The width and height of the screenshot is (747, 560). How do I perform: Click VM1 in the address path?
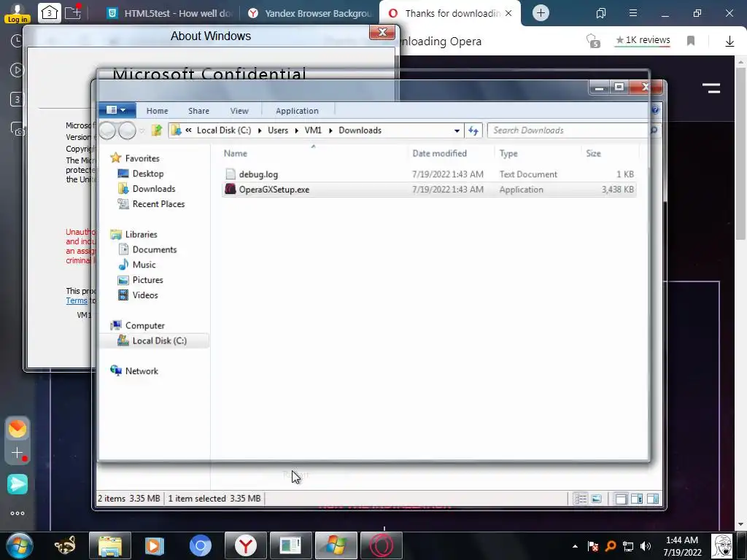tap(313, 131)
